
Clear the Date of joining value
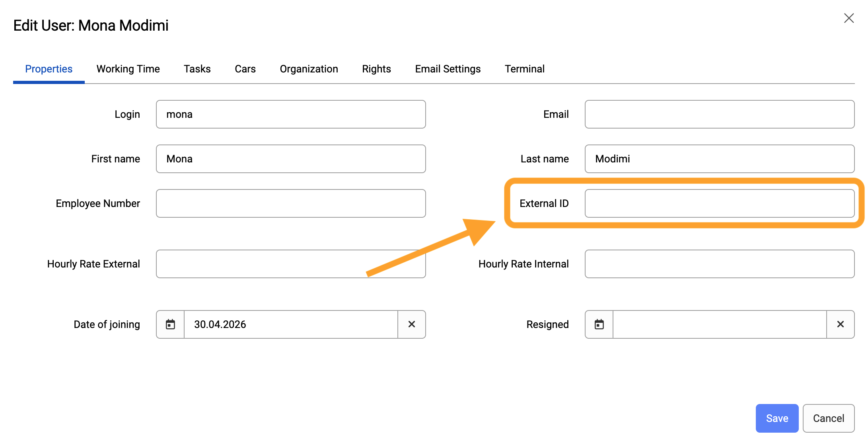[x=412, y=324]
